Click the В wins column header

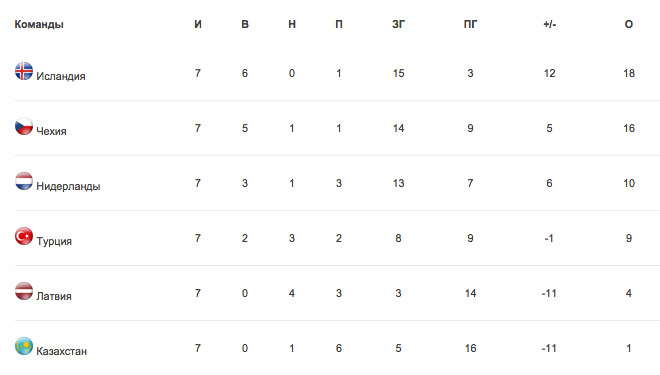[x=245, y=24]
